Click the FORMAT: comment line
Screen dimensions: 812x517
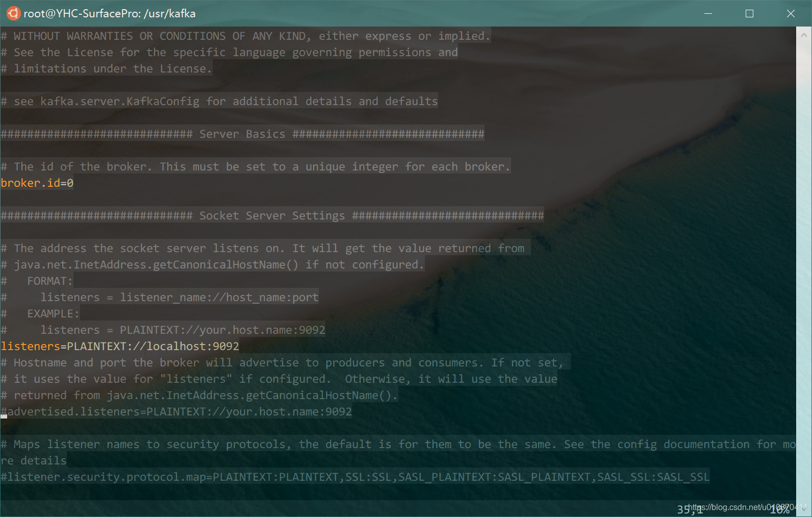[x=37, y=281]
